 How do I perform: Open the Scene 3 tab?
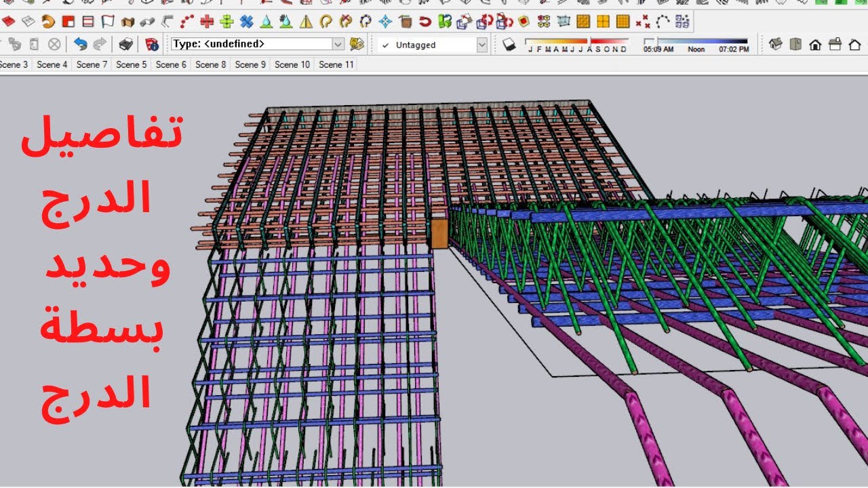(14, 64)
